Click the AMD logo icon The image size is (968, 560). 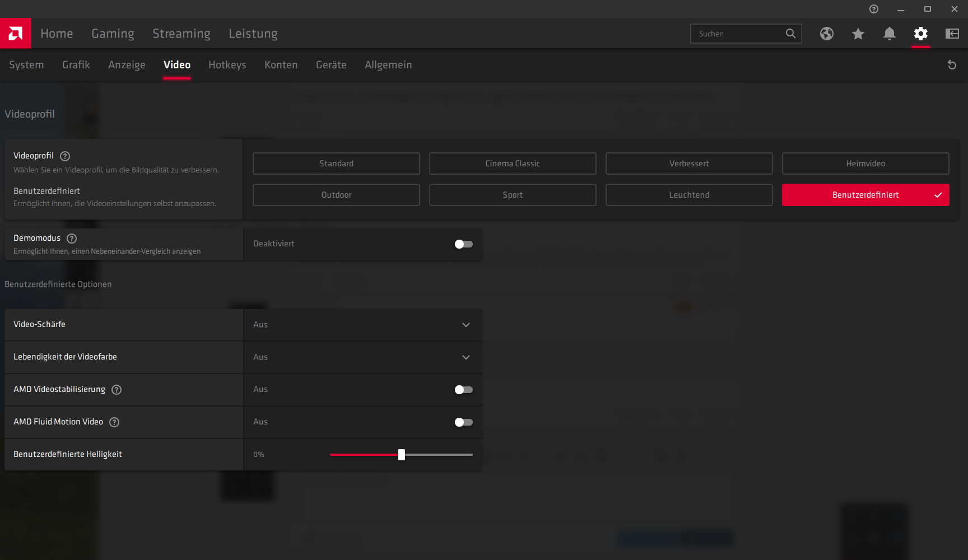pos(16,34)
